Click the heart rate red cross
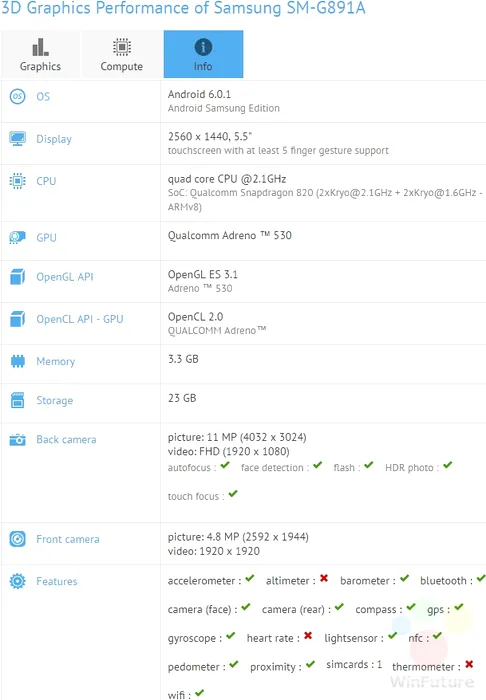Screen dimensions: 486x700 (x=308, y=636)
